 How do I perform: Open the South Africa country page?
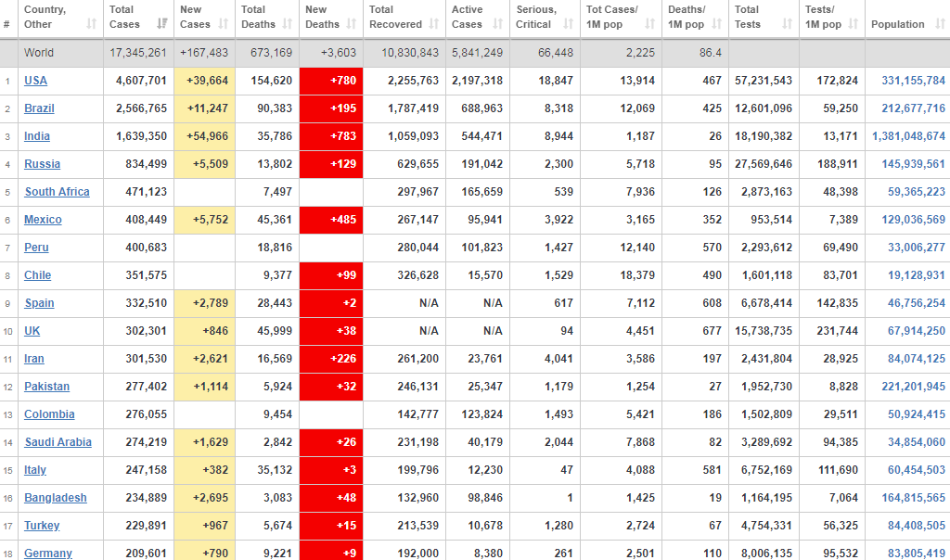click(57, 192)
